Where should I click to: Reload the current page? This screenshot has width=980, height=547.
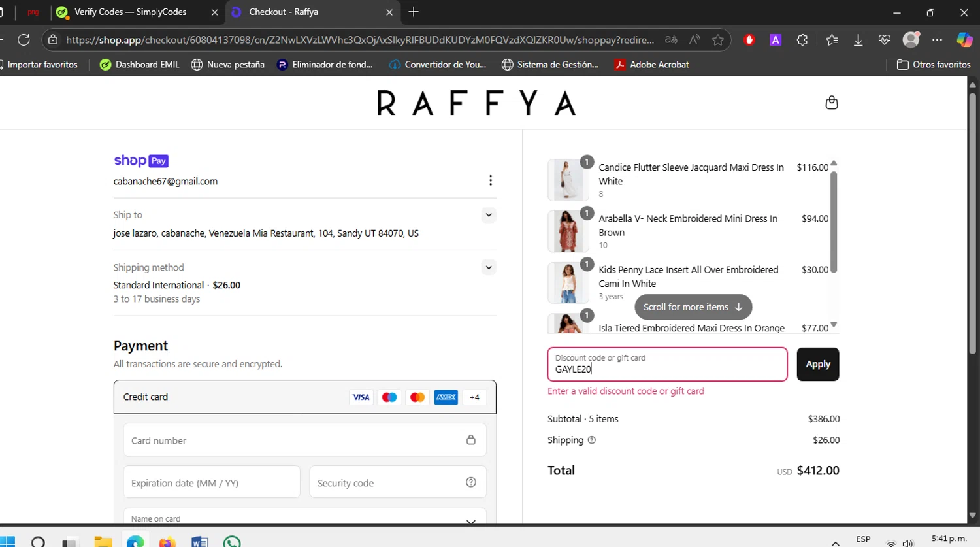(x=24, y=40)
